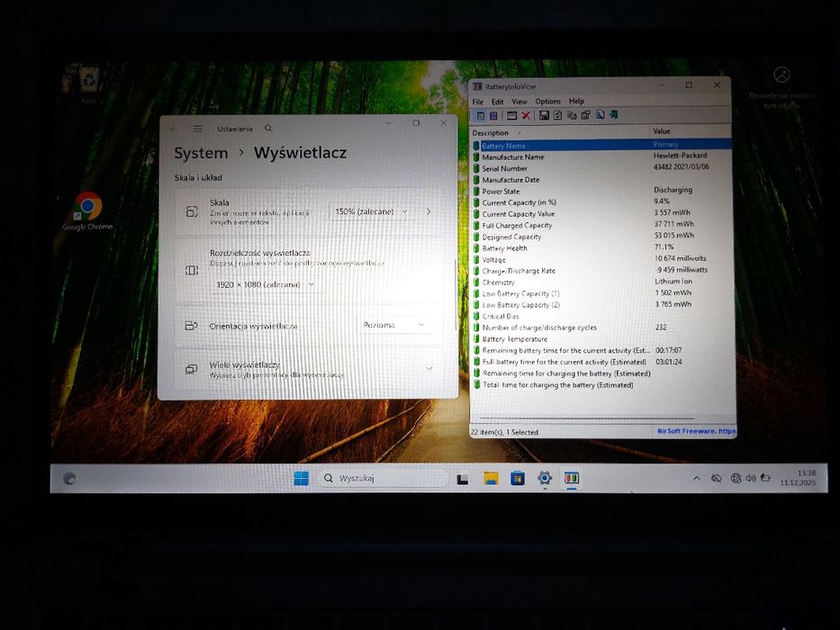Select the Voltage row
The height and width of the screenshot is (630, 840).
[x=601, y=259]
